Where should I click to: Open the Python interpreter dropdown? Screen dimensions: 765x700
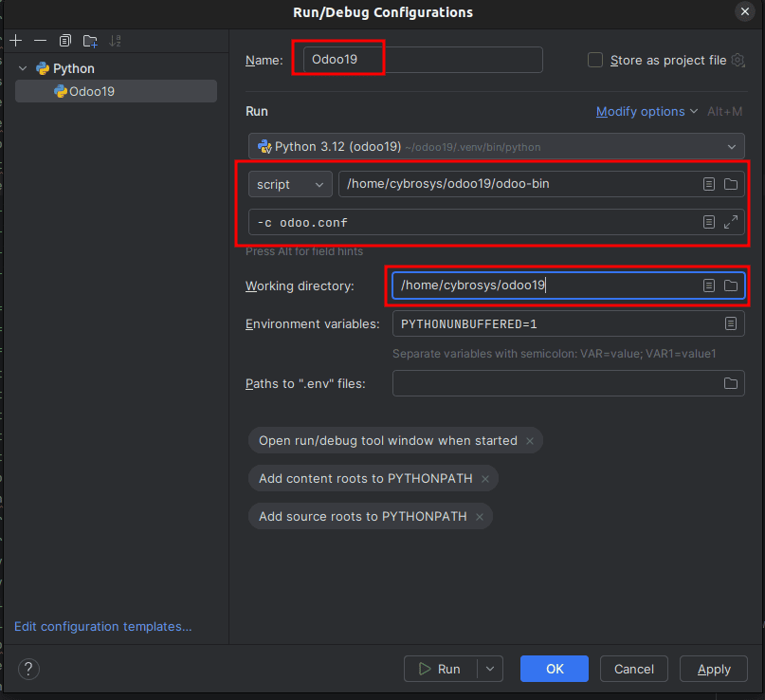496,146
